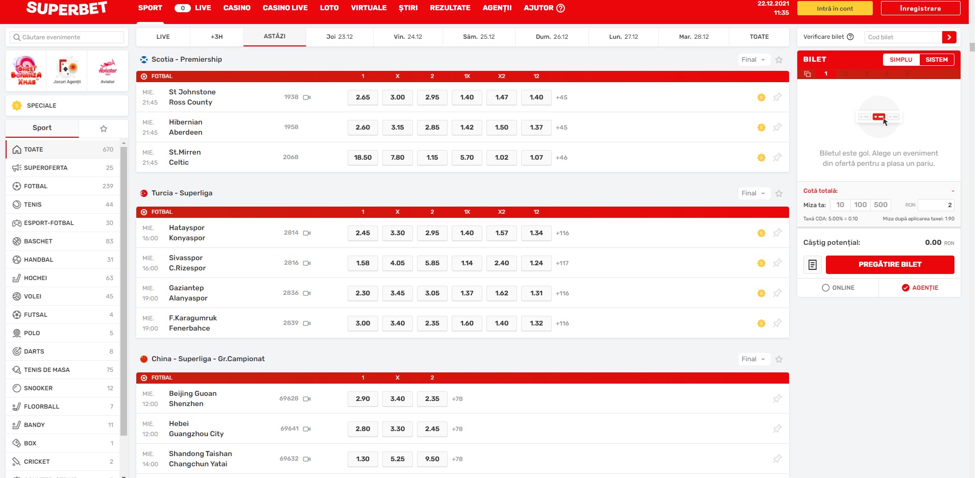Click the Intră în cont button
The height and width of the screenshot is (478, 980).
click(x=835, y=9)
